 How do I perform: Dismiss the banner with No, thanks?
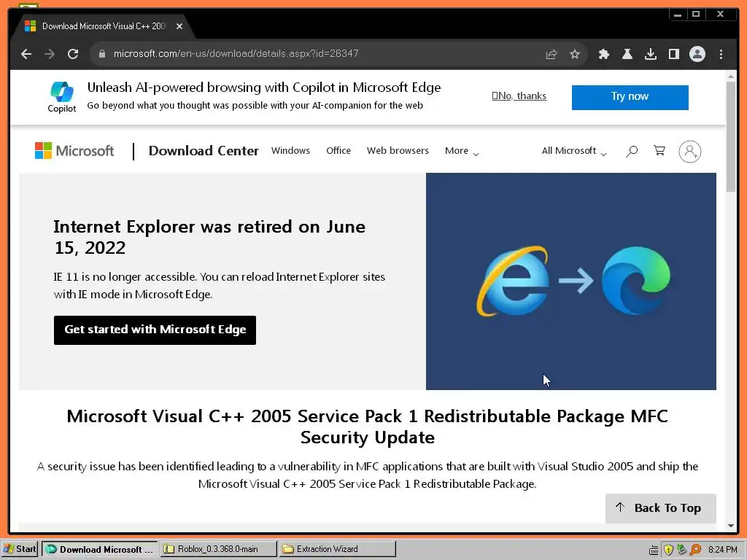point(519,96)
